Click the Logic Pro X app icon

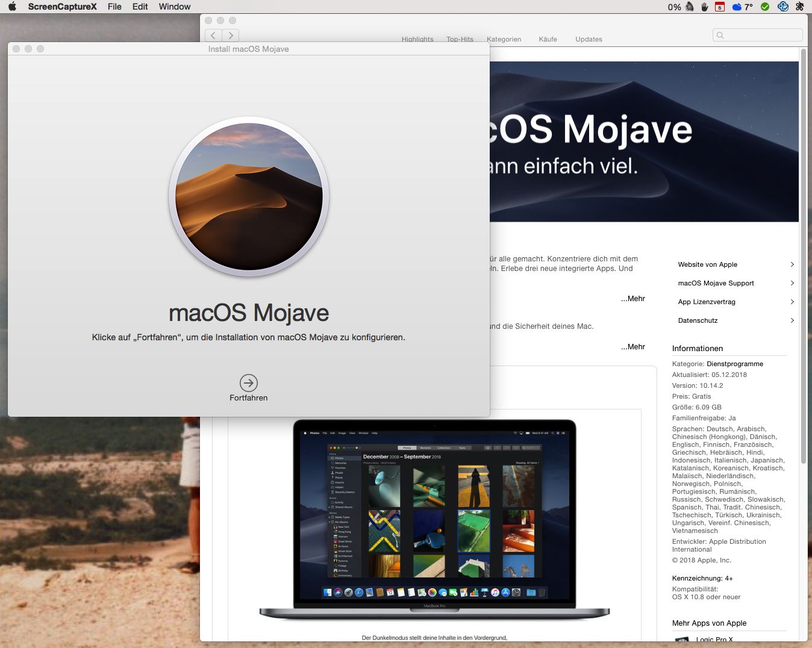[x=682, y=640]
